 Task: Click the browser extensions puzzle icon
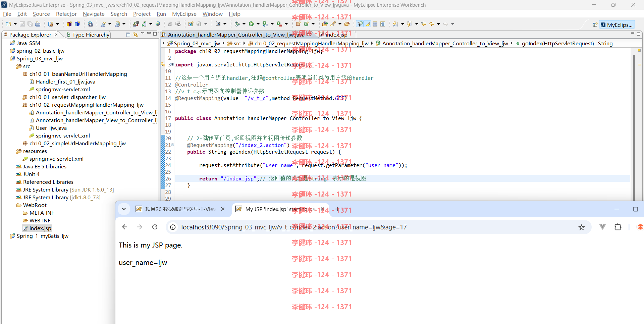(618, 227)
